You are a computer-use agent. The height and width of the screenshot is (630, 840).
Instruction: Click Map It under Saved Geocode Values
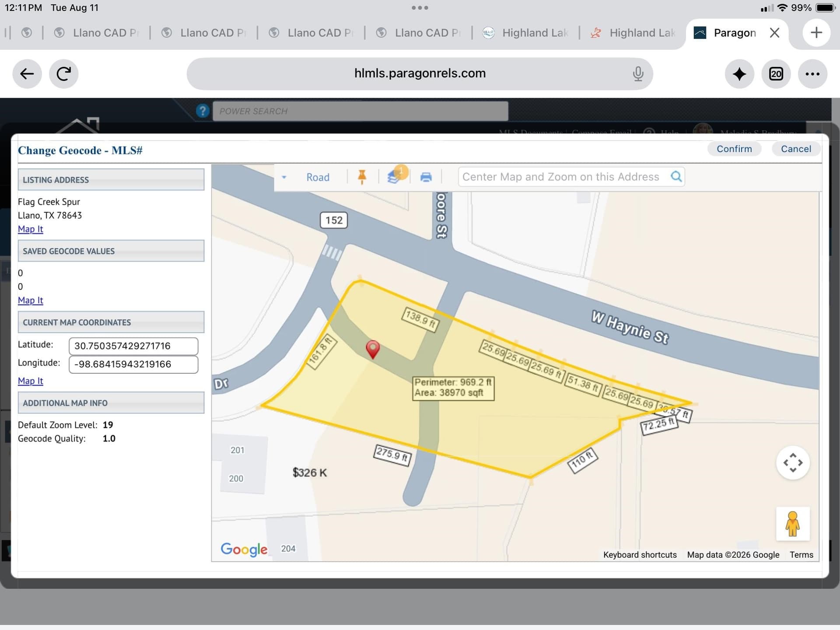pos(31,300)
